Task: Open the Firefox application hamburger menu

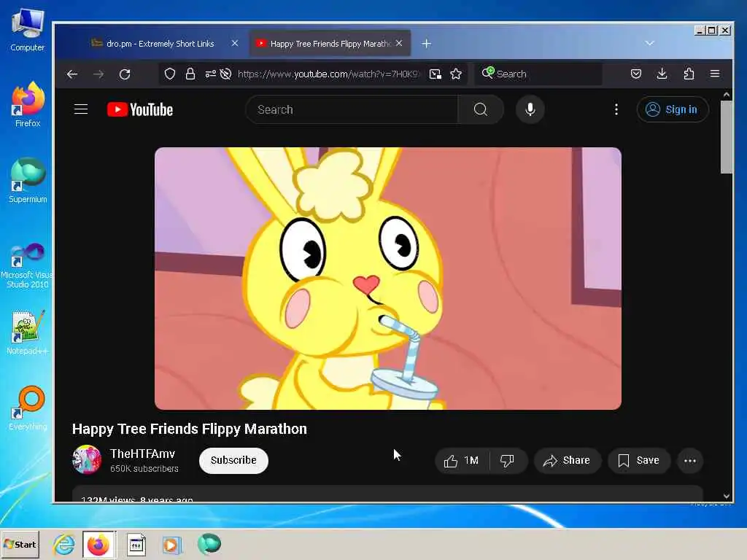Action: point(715,74)
